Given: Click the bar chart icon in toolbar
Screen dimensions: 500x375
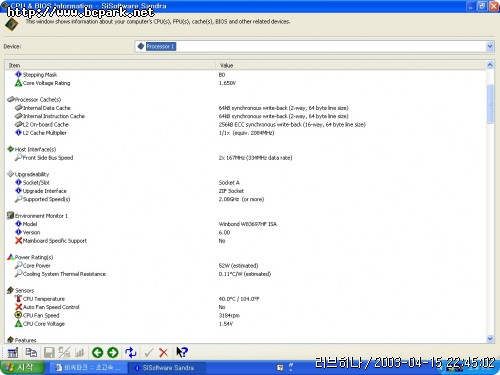Looking at the screenshot, I should pos(80,352).
